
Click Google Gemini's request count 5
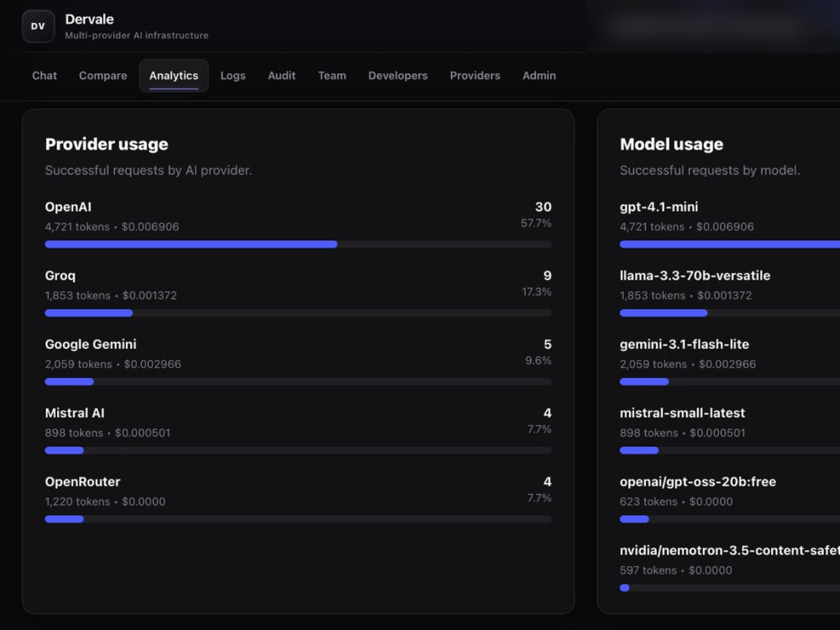pos(548,344)
